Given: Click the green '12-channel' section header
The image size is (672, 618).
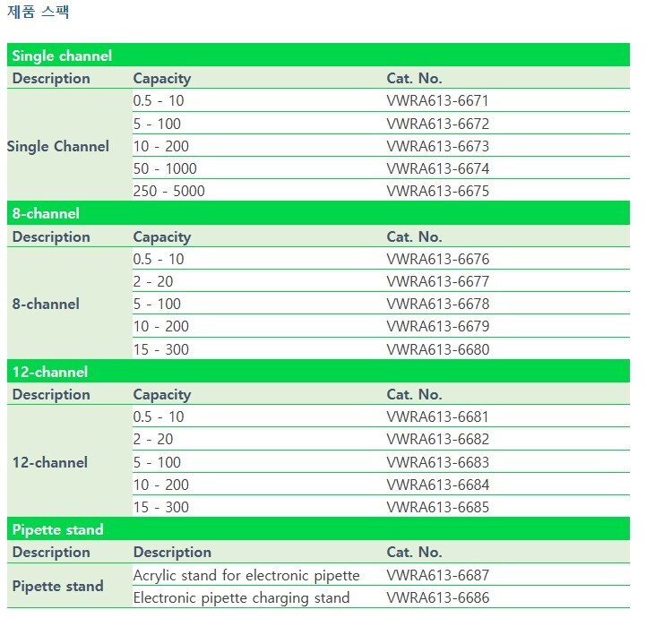Looking at the screenshot, I should pyautogui.click(x=318, y=372).
